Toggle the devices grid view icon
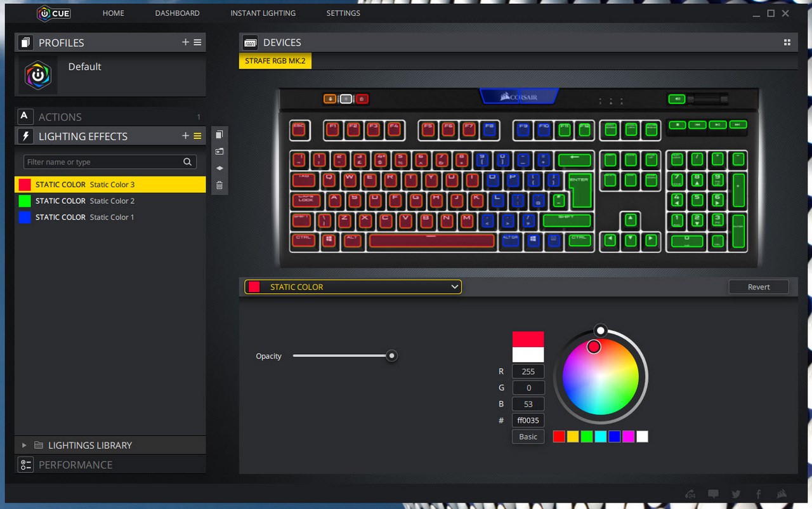 (787, 43)
